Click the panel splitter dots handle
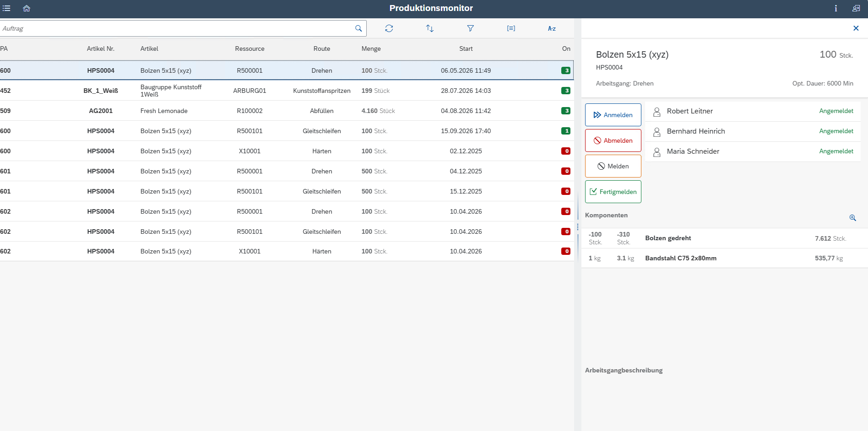The image size is (868, 431). (578, 227)
